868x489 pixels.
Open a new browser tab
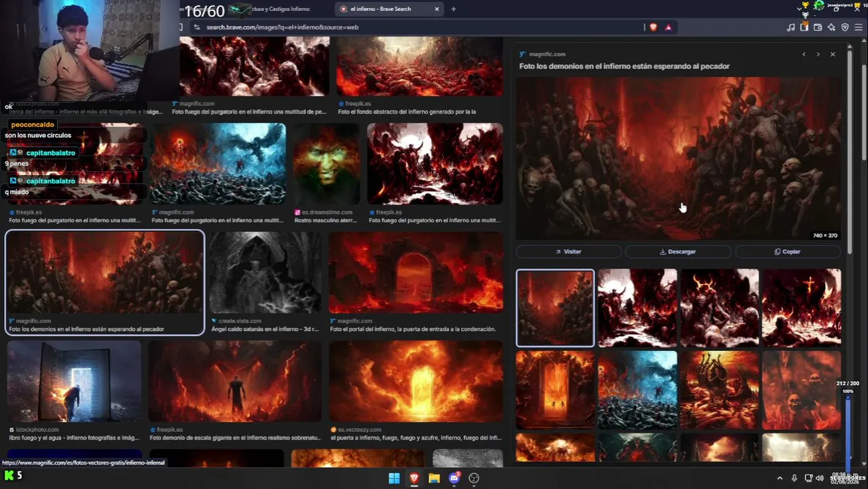pos(454,9)
